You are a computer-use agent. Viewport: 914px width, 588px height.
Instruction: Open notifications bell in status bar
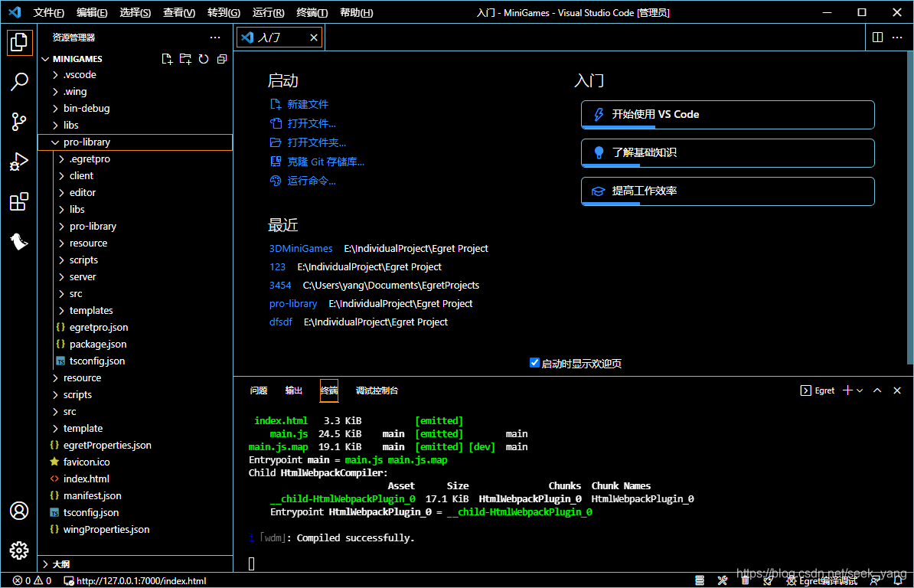898,580
